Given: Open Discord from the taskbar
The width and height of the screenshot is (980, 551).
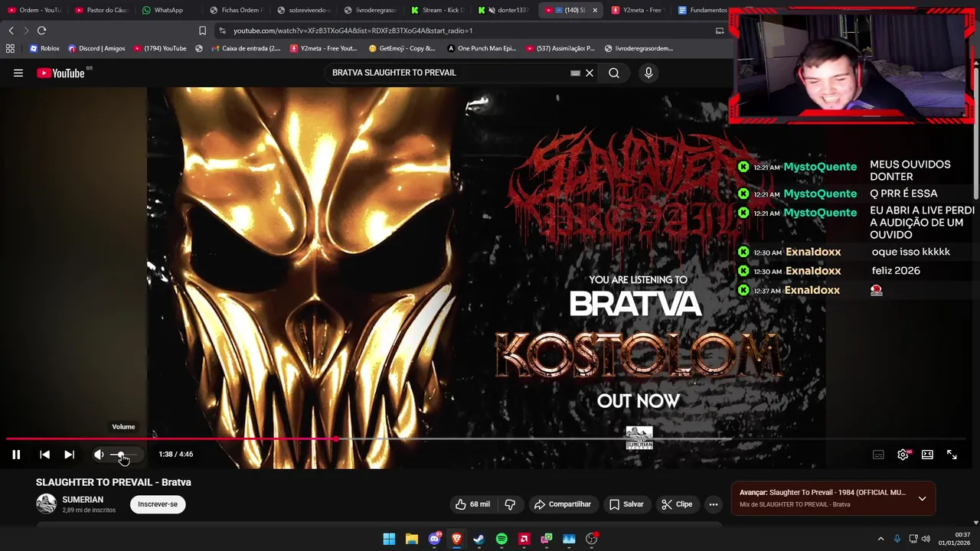Looking at the screenshot, I should point(434,539).
